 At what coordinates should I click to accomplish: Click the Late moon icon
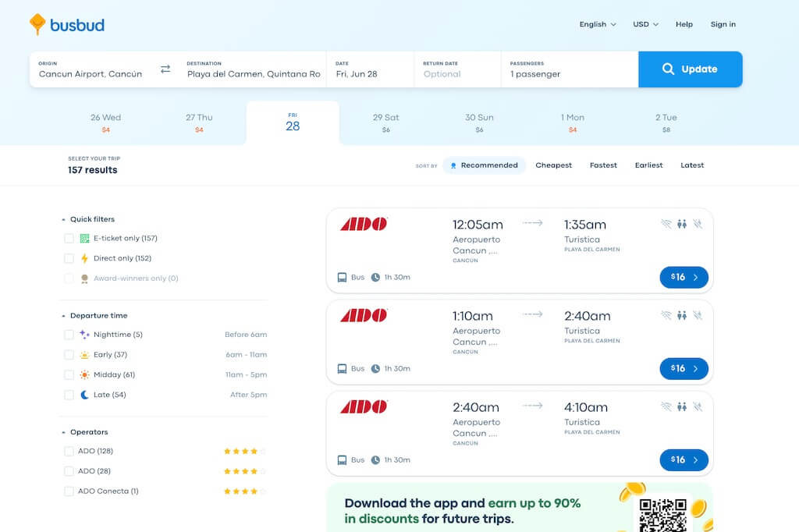tap(84, 395)
